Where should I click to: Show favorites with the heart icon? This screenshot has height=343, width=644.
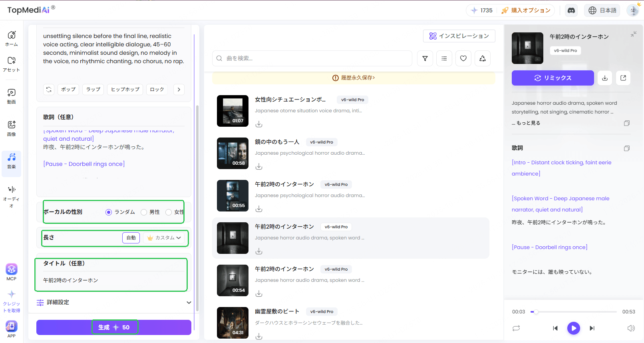(x=463, y=58)
